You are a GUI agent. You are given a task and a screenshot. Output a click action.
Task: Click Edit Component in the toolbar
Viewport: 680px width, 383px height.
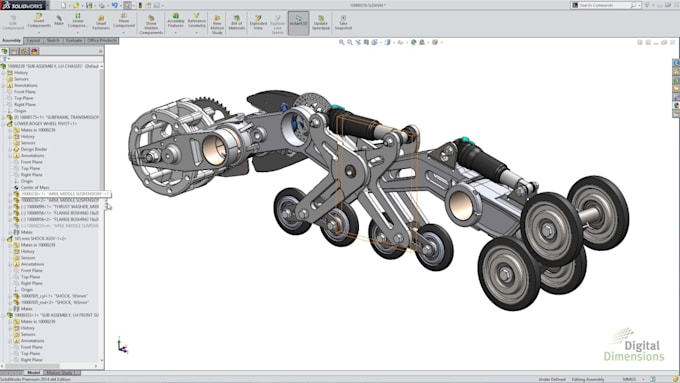13,23
